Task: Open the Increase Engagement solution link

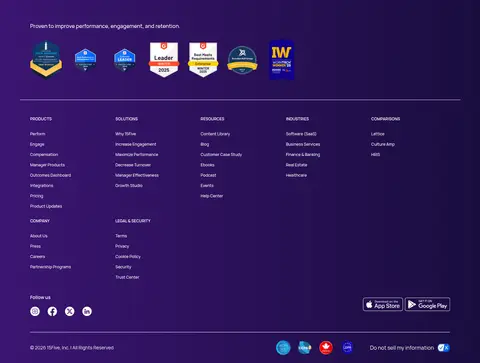Action: pos(136,144)
